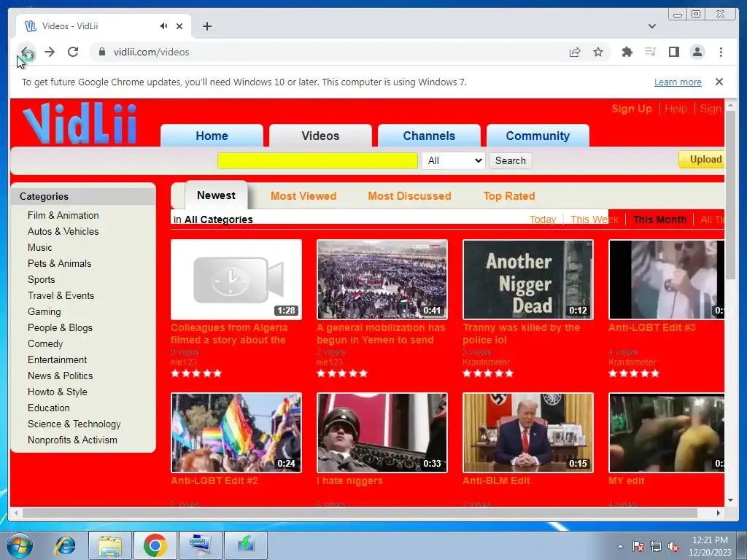Open the Community tab

coord(538,136)
